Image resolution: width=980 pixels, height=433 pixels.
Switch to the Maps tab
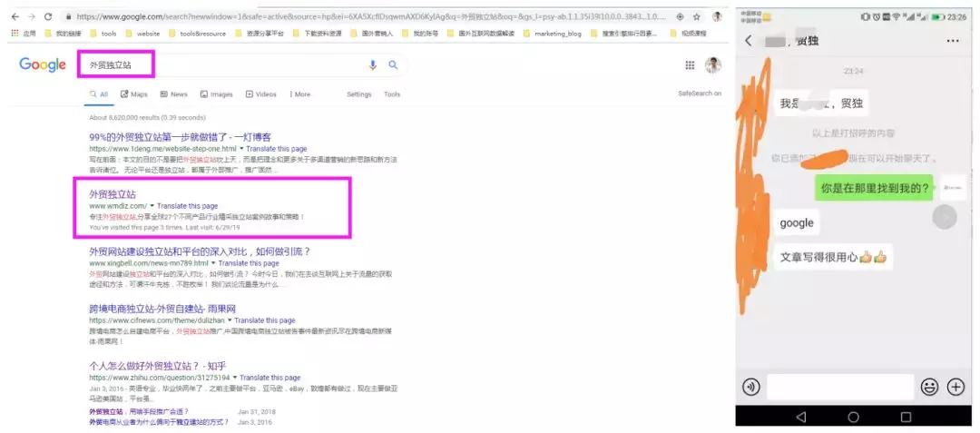[x=133, y=94]
